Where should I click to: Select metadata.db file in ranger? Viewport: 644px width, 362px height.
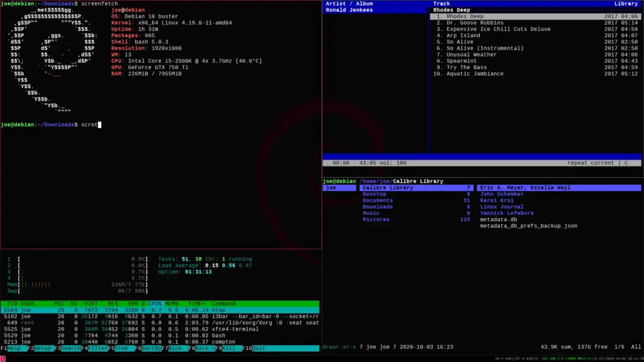[499, 219]
